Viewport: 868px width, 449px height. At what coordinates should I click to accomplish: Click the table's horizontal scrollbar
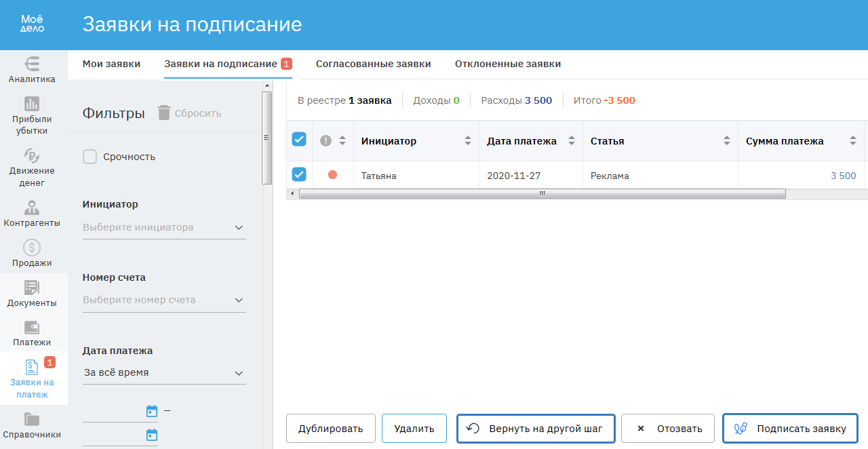point(541,193)
